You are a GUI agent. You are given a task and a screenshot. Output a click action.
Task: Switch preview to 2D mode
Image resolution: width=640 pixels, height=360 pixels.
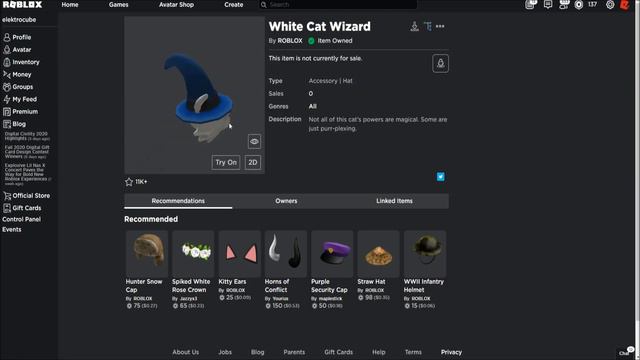(253, 162)
